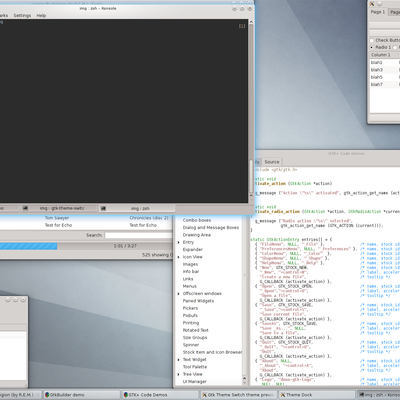Click the GTK+ Code Demos taskbar icon
Viewport: 400px width, 400px height.
pos(126,395)
